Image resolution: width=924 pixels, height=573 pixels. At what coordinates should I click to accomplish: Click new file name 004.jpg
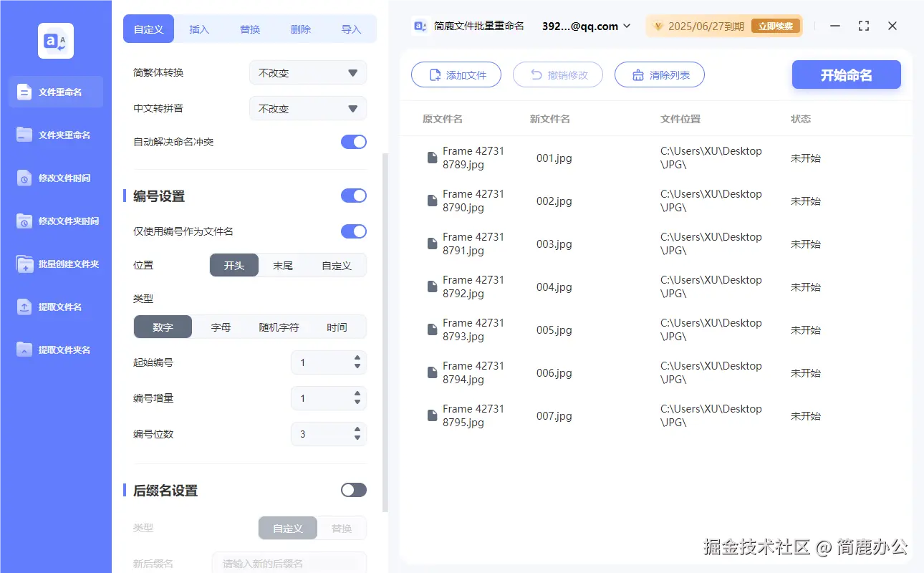(x=554, y=286)
